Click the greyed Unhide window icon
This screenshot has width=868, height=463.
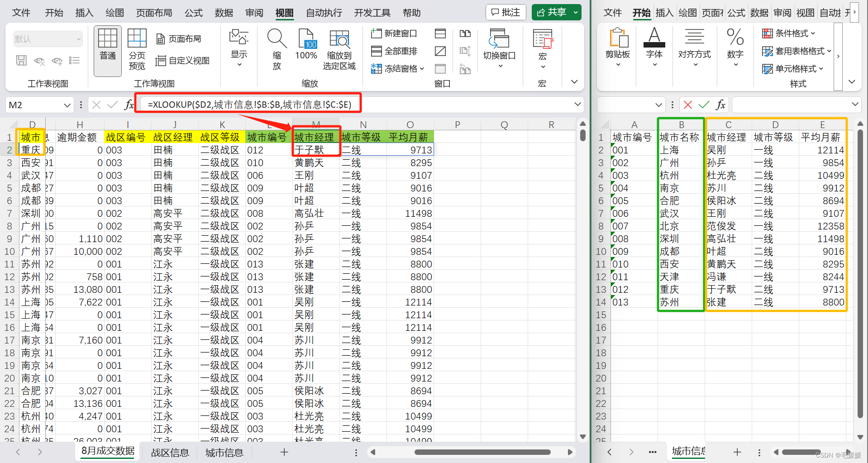click(x=440, y=69)
